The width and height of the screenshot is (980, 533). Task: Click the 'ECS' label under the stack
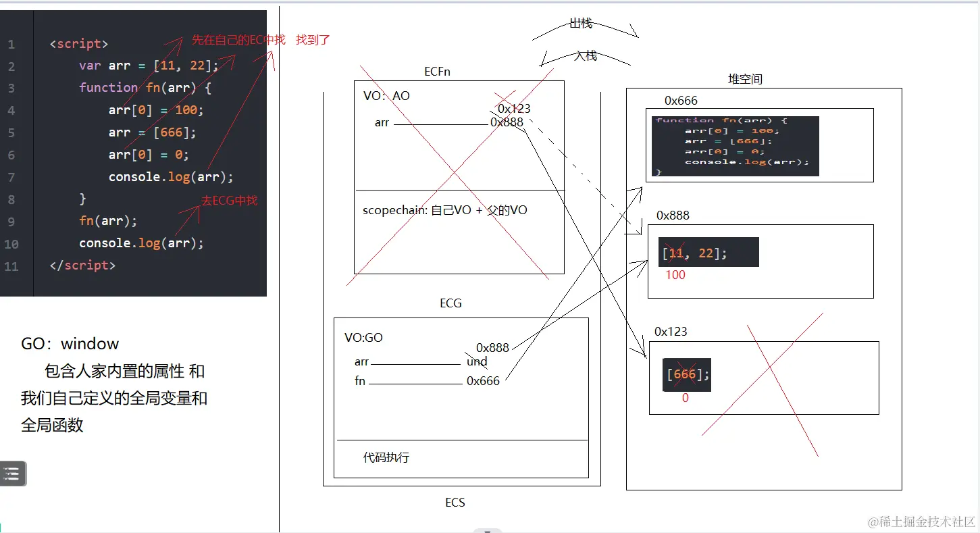pos(455,503)
